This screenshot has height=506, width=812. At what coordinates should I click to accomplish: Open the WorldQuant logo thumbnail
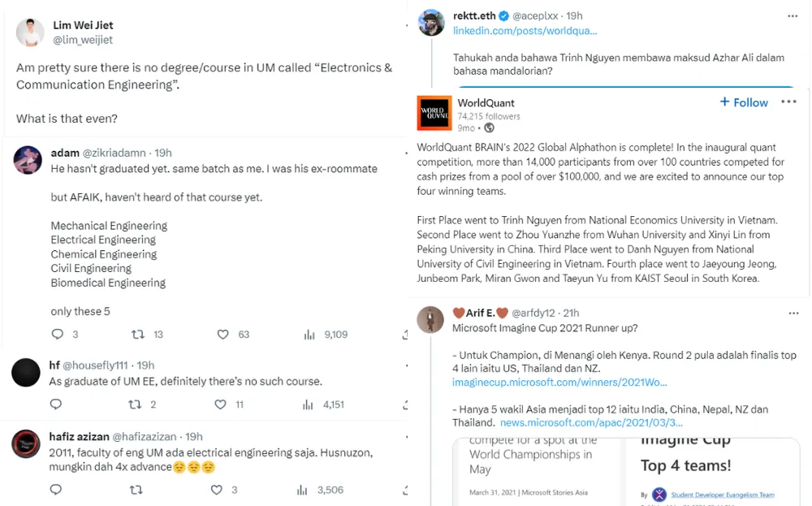[x=434, y=113]
